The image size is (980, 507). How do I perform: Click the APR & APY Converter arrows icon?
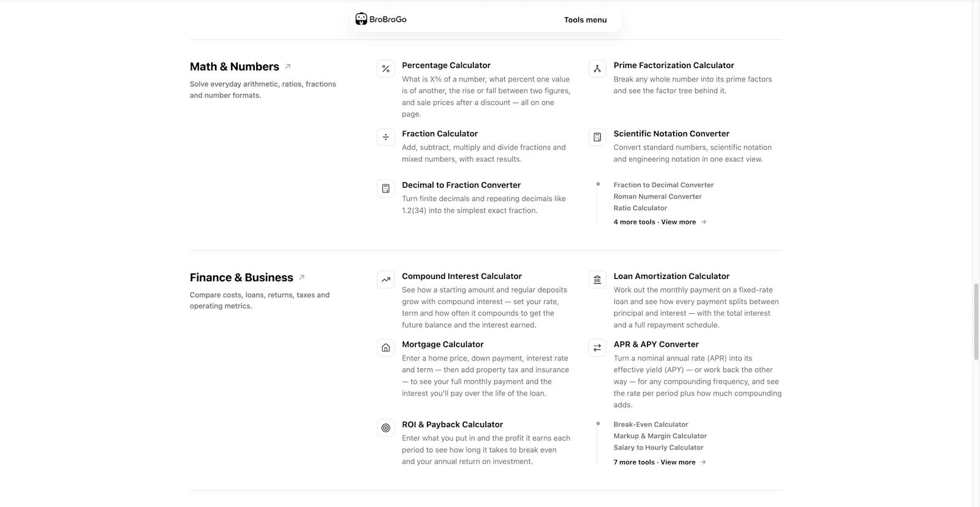(597, 348)
